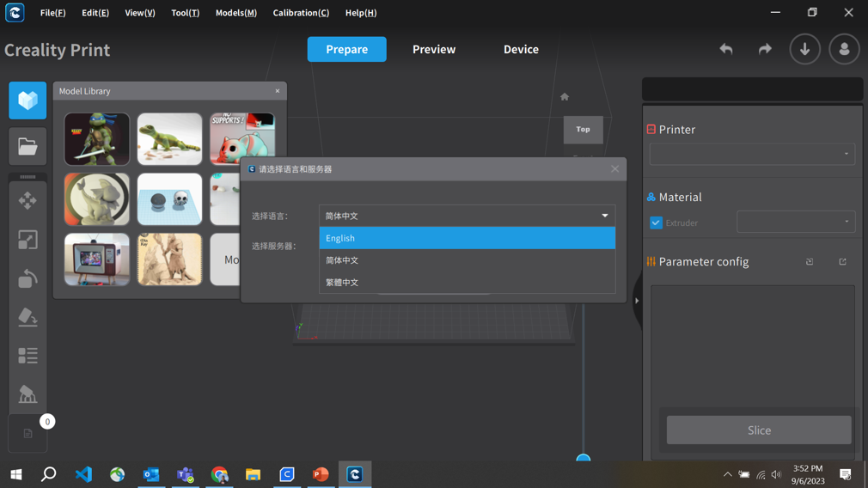Viewport: 868px width, 488px height.
Task: Expand the Printer dropdown
Action: [752, 154]
